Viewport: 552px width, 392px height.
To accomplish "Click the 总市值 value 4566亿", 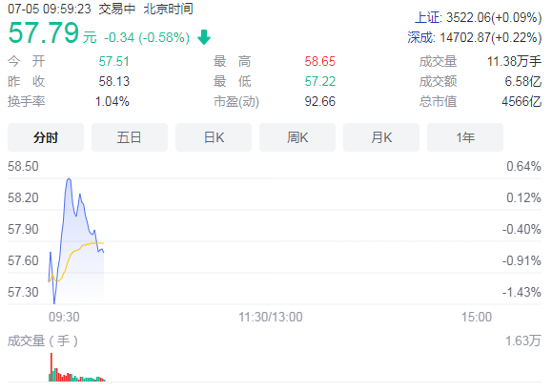I will click(521, 101).
